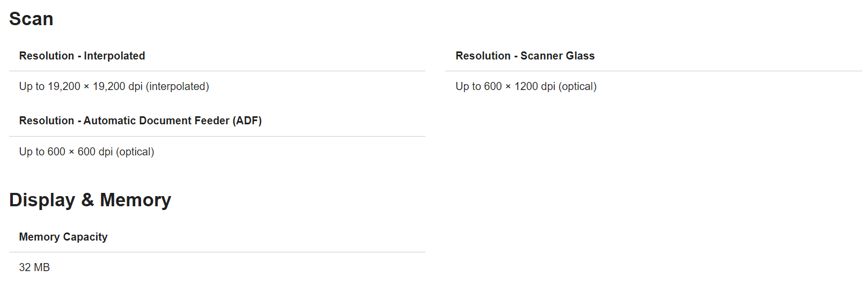
Task: Click the 32 MB memory value
Action: pyautogui.click(x=34, y=267)
